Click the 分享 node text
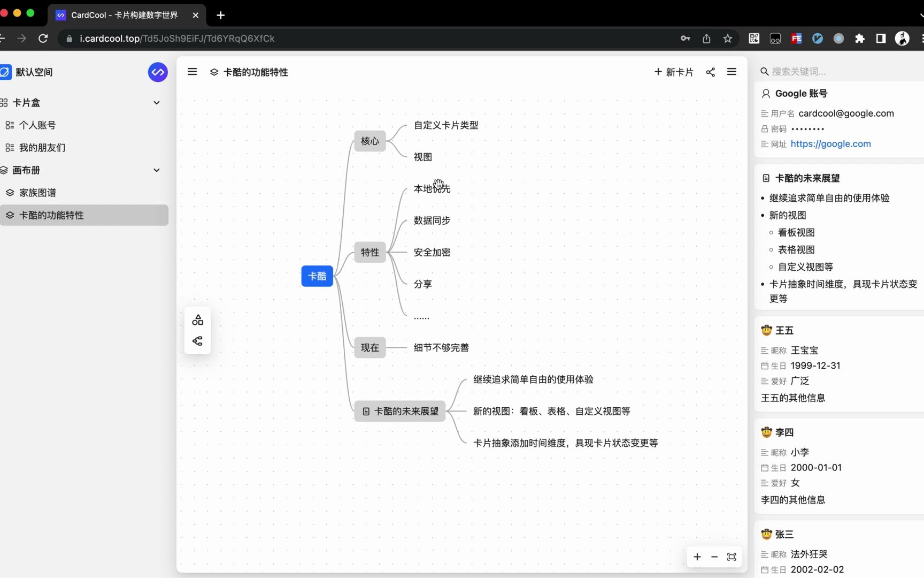The width and height of the screenshot is (924, 578). [x=423, y=284]
